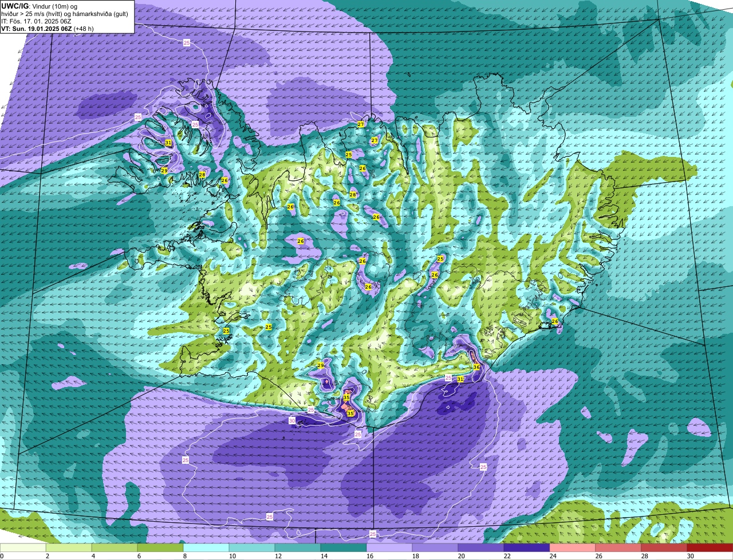Click the 2–4 m/s legend color block
The width and height of the screenshot is (733, 560).
(69, 548)
